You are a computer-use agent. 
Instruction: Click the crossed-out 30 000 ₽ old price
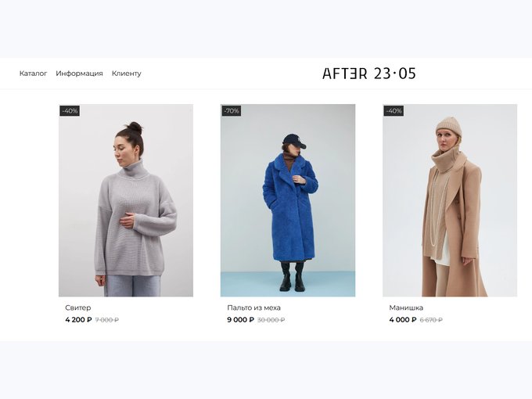click(x=271, y=320)
